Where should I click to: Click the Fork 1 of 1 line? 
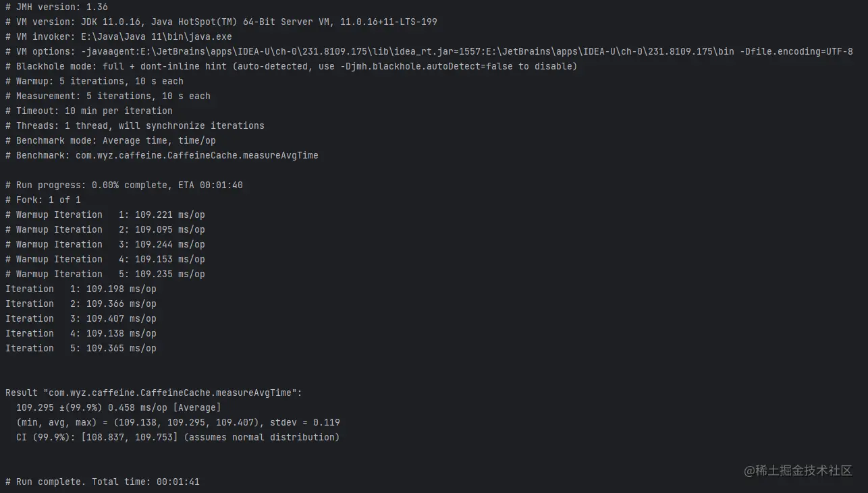(43, 200)
